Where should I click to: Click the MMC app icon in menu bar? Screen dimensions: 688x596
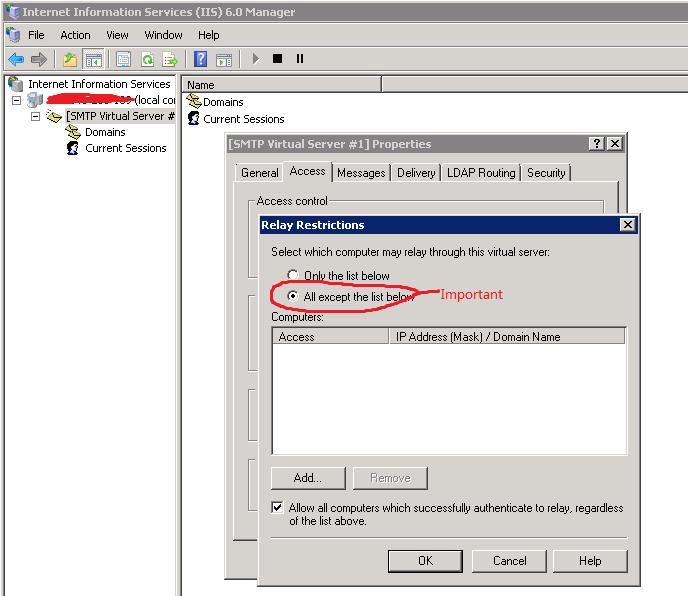pos(13,35)
